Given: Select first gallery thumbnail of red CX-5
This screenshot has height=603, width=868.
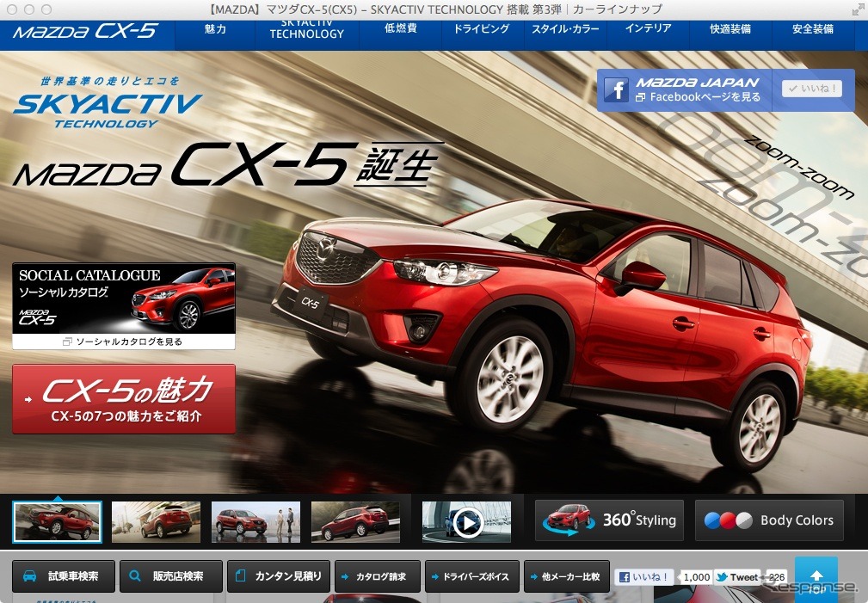Looking at the screenshot, I should coord(57,521).
